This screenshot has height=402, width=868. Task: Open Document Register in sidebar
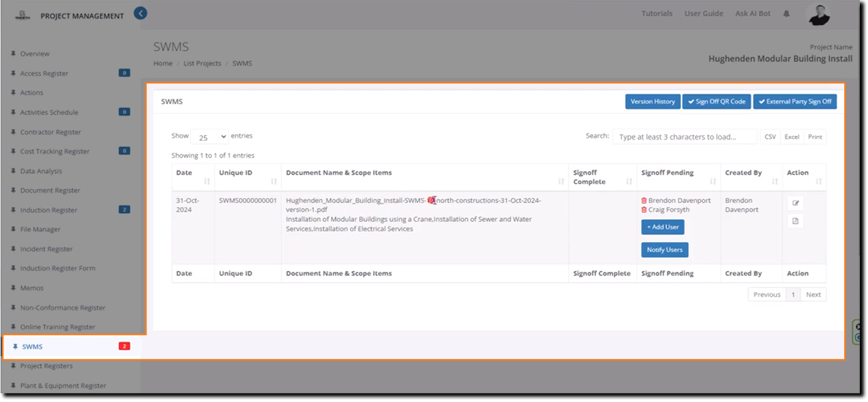click(x=50, y=191)
